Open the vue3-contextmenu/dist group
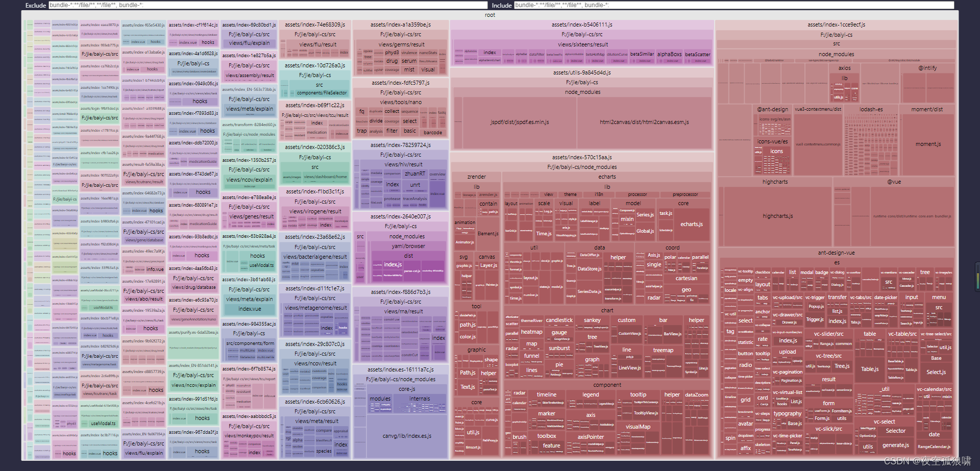Viewport: 980px width, 471px height. point(817,109)
